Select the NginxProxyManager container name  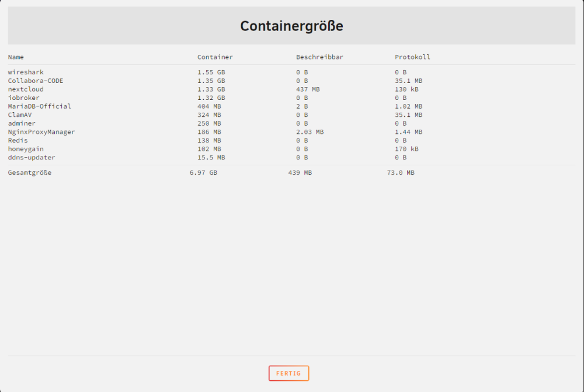point(41,132)
